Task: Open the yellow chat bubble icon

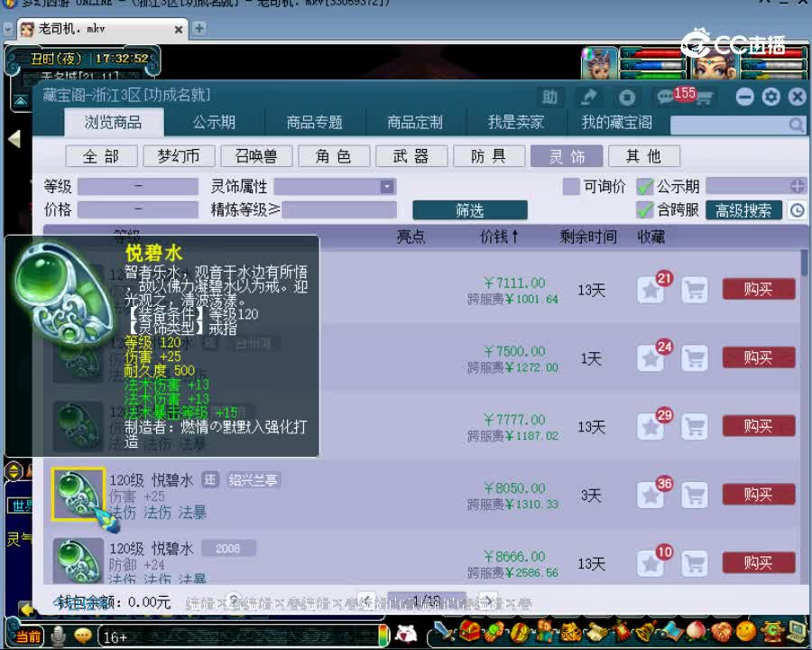Action: [83, 635]
